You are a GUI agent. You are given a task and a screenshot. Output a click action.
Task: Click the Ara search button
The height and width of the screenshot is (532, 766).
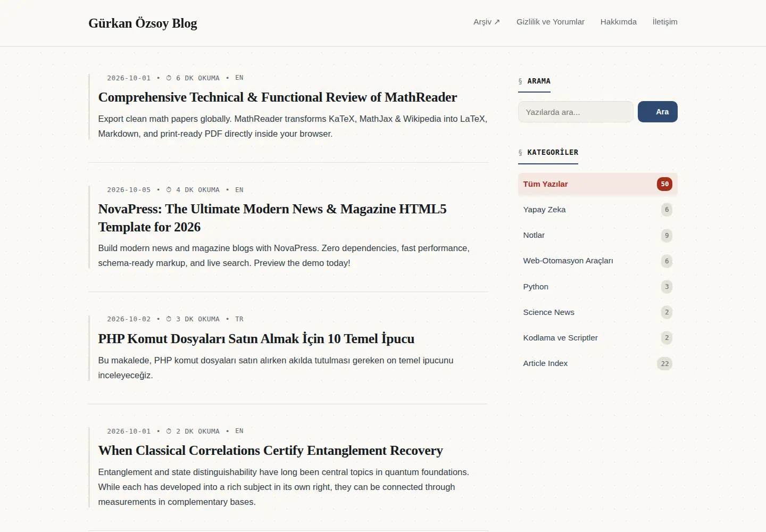click(x=657, y=112)
